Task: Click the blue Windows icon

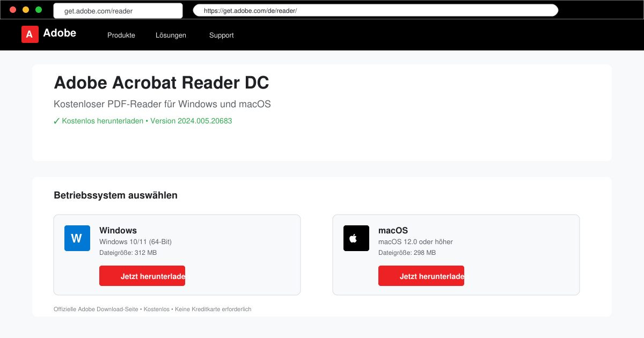Action: pyautogui.click(x=77, y=238)
